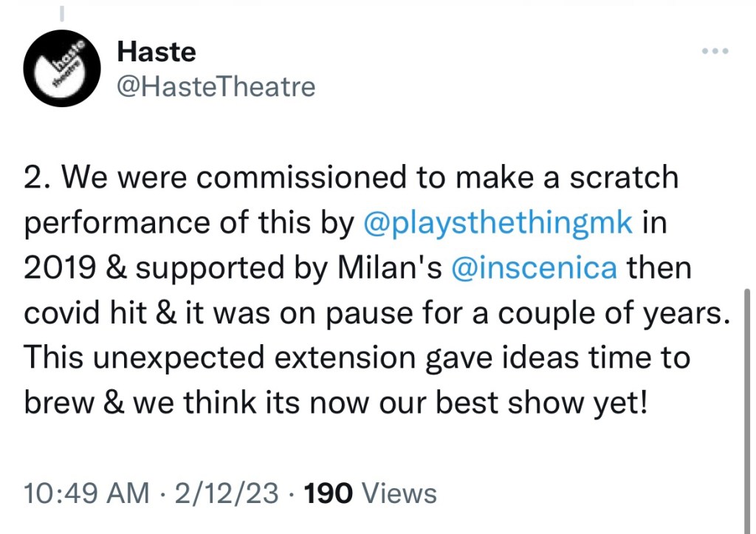Open the Haste Theatre profile avatar
The width and height of the screenshot is (756, 534).
coord(61,68)
